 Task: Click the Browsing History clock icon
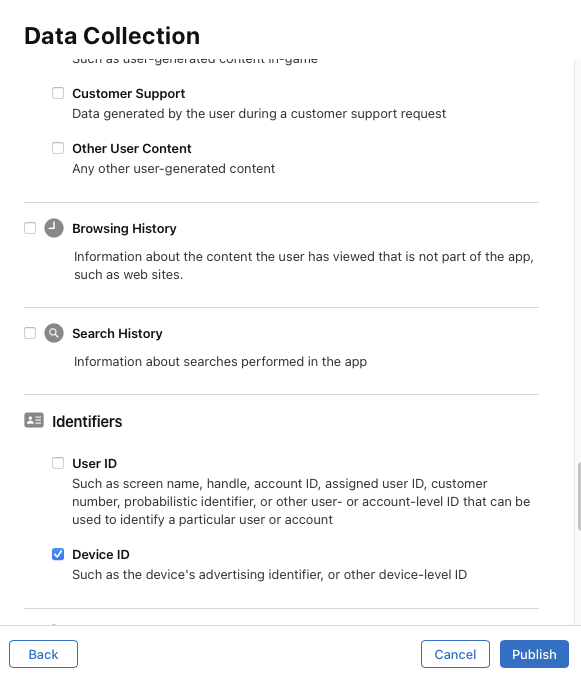tap(54, 228)
